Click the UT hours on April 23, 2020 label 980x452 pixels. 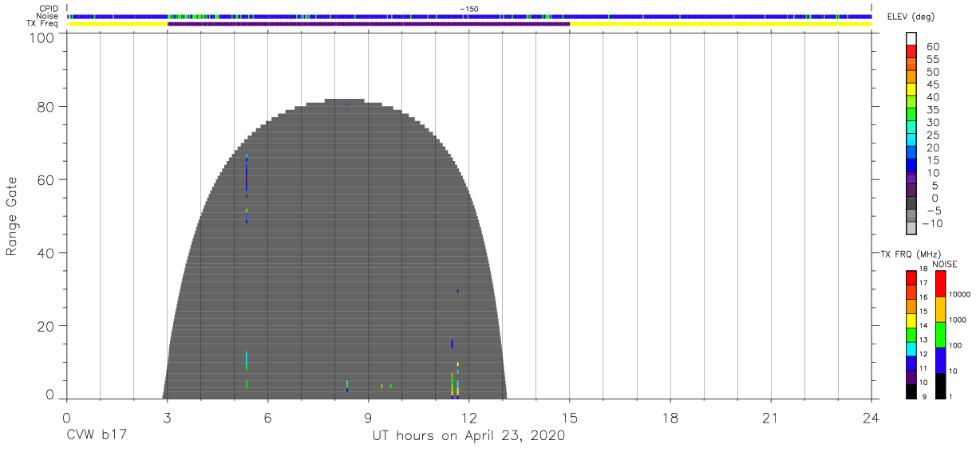(468, 436)
